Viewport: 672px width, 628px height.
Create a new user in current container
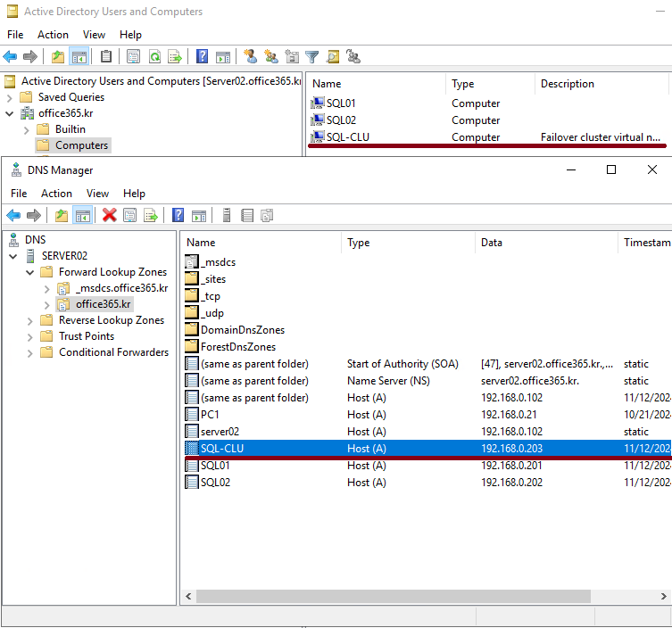[250, 56]
